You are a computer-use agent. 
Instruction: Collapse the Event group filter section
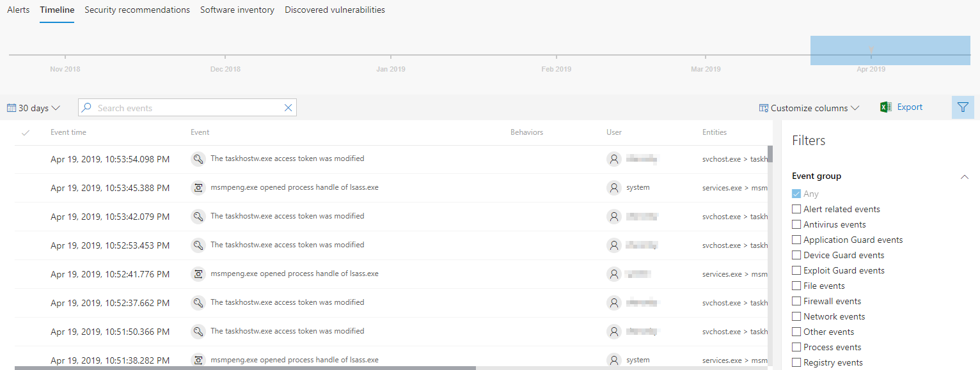[x=965, y=177]
